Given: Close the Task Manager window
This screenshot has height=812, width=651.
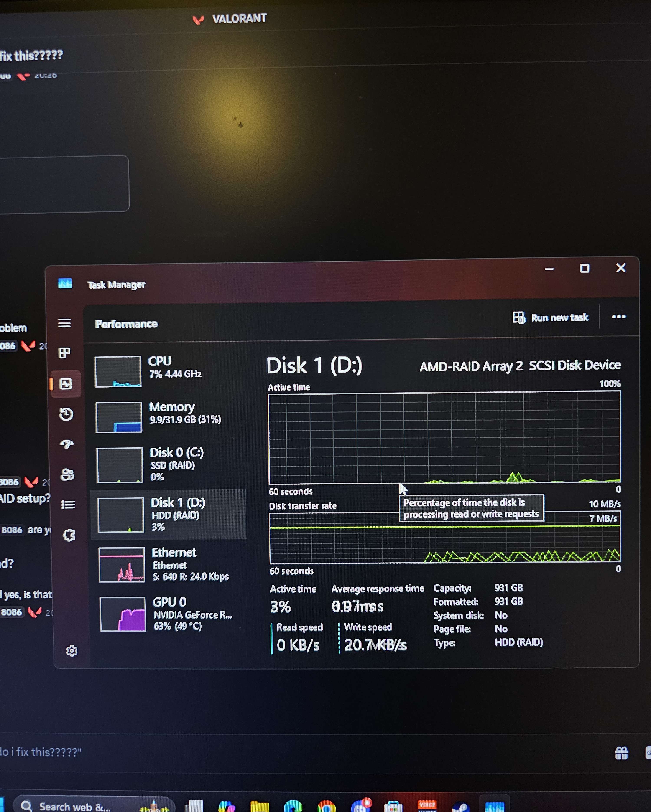Looking at the screenshot, I should coord(621,268).
